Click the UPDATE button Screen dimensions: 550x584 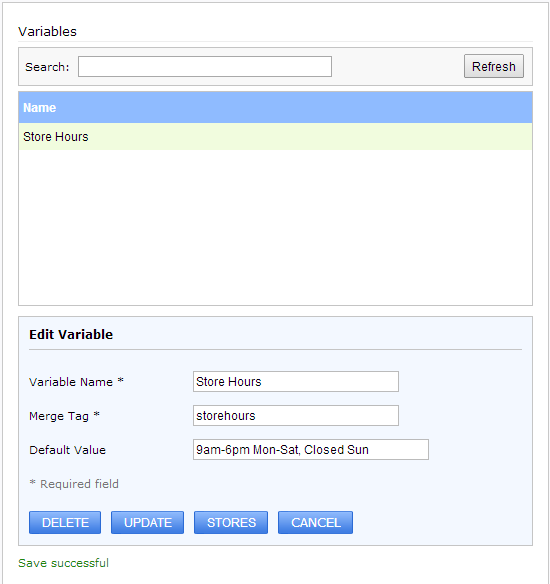pos(147,523)
